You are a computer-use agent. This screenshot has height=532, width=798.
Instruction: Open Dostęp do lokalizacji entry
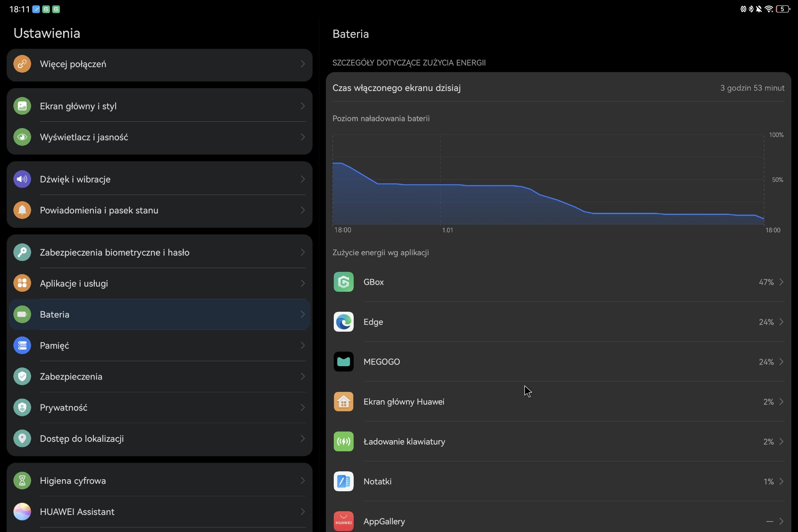[160, 438]
